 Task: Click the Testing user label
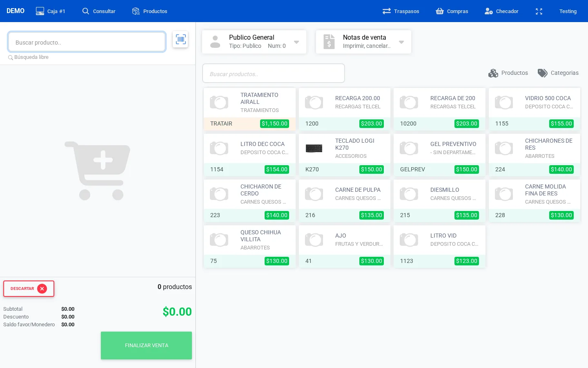tap(568, 11)
